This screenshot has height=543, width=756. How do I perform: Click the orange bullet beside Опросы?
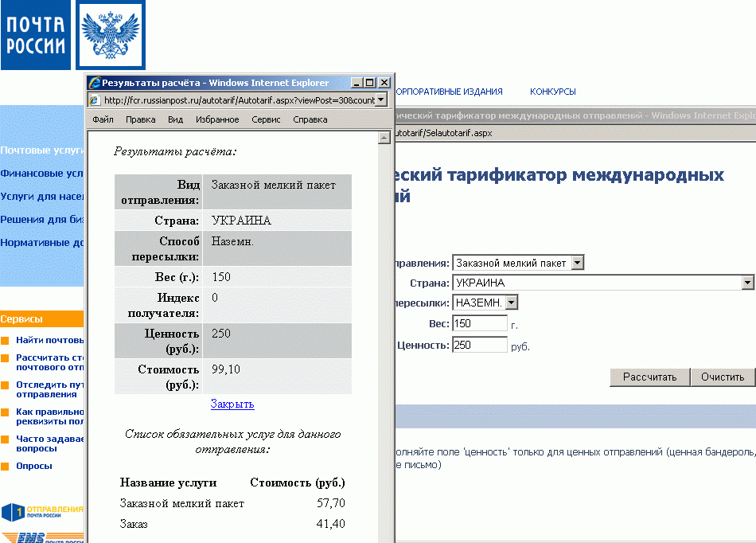pyautogui.click(x=6, y=467)
